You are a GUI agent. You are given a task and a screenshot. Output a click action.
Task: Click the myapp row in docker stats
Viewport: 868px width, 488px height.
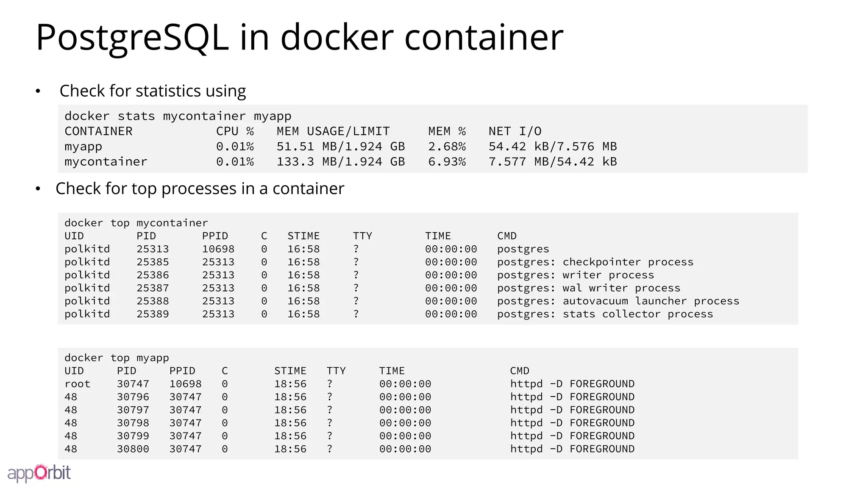[x=341, y=147]
